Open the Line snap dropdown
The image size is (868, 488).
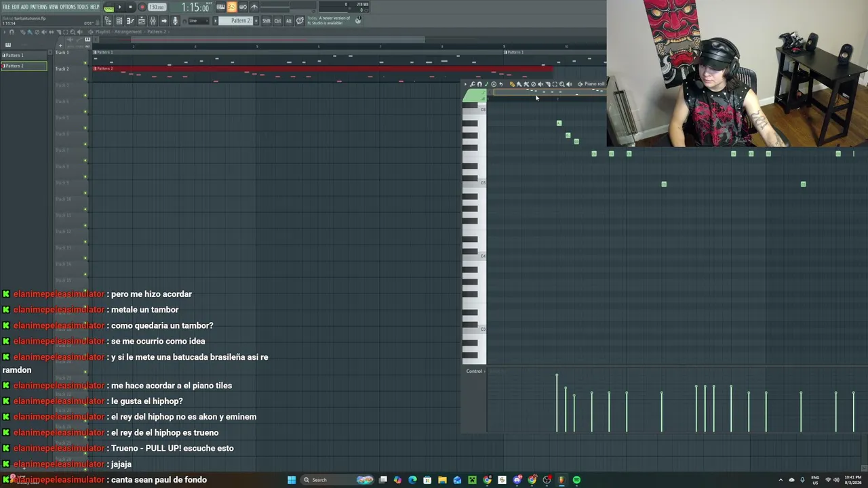pyautogui.click(x=198, y=21)
